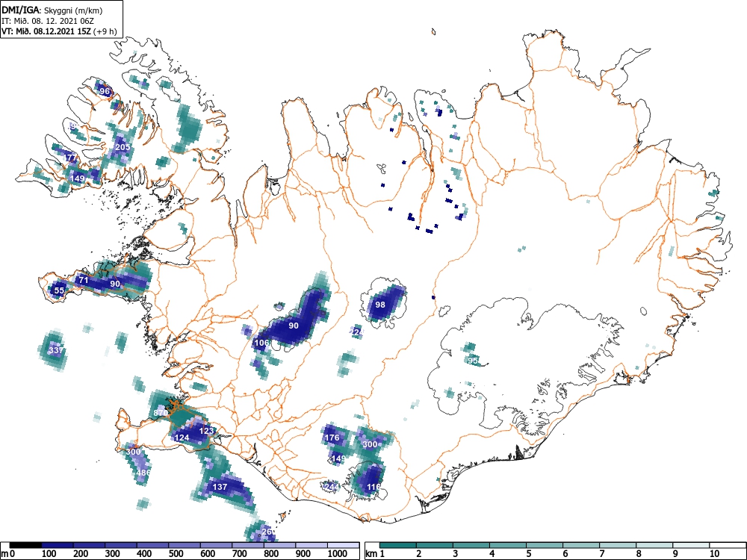Viewport: 747px width, 560px height.
Task: Click the lightest legend swatch between km 9 and 10
Action: click(x=691, y=545)
